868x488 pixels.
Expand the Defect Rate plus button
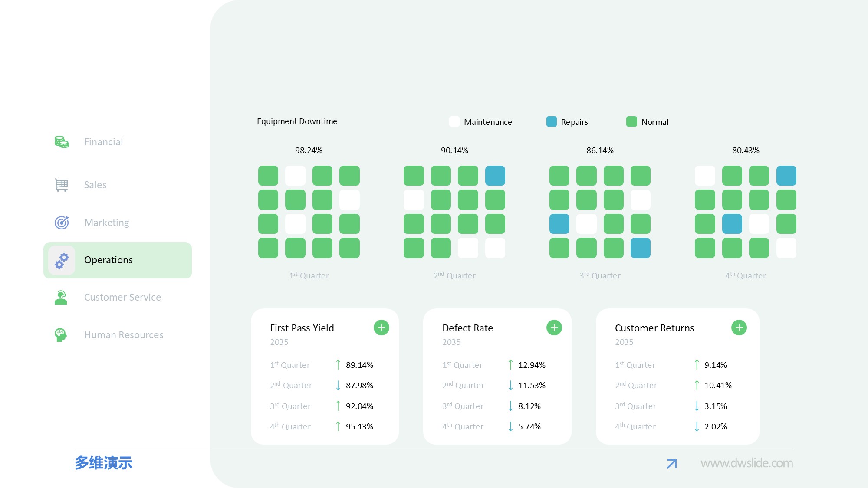[x=554, y=328]
